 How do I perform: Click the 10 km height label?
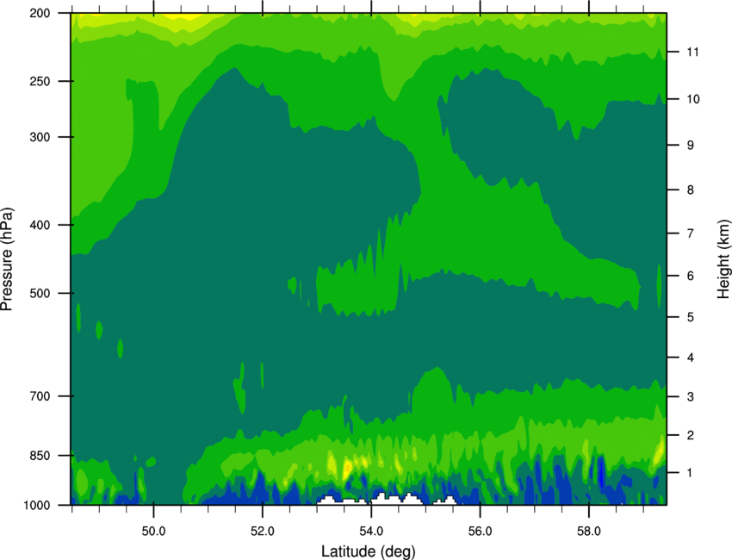tap(692, 99)
